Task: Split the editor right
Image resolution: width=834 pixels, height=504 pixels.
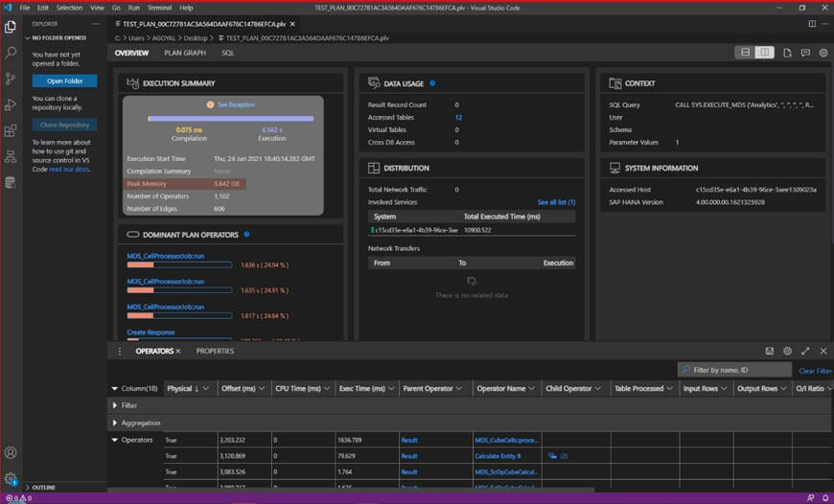Action: click(x=812, y=24)
